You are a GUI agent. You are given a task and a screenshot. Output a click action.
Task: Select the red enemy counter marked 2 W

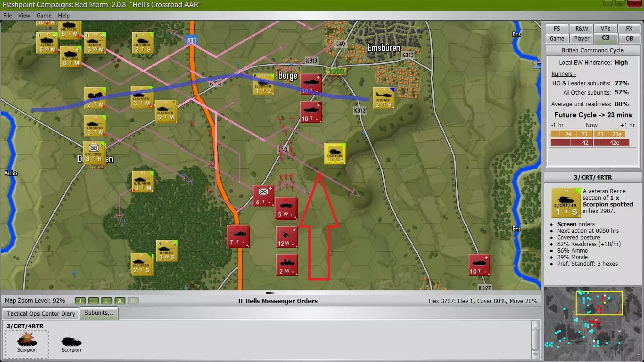[x=287, y=264]
